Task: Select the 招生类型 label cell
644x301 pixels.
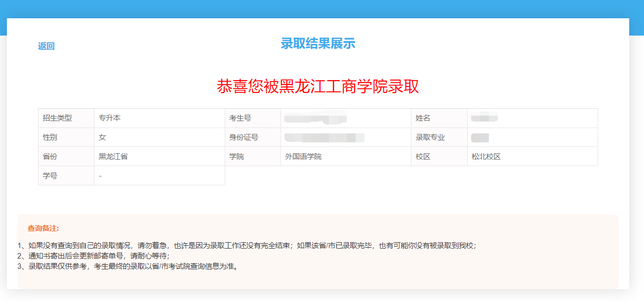Action: [x=66, y=118]
